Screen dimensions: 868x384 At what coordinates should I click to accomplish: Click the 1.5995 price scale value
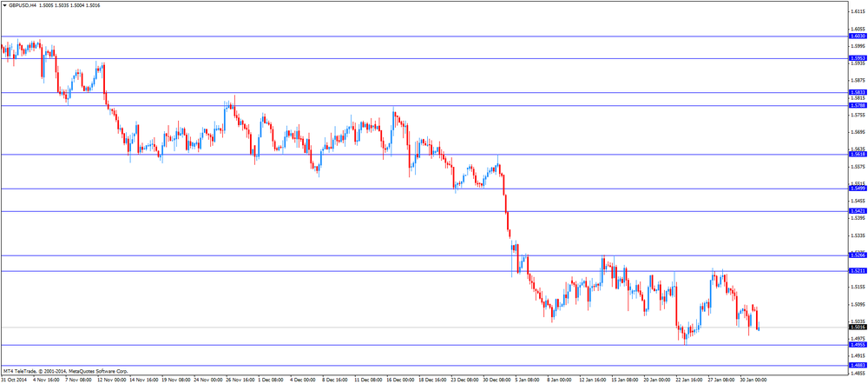[858, 46]
